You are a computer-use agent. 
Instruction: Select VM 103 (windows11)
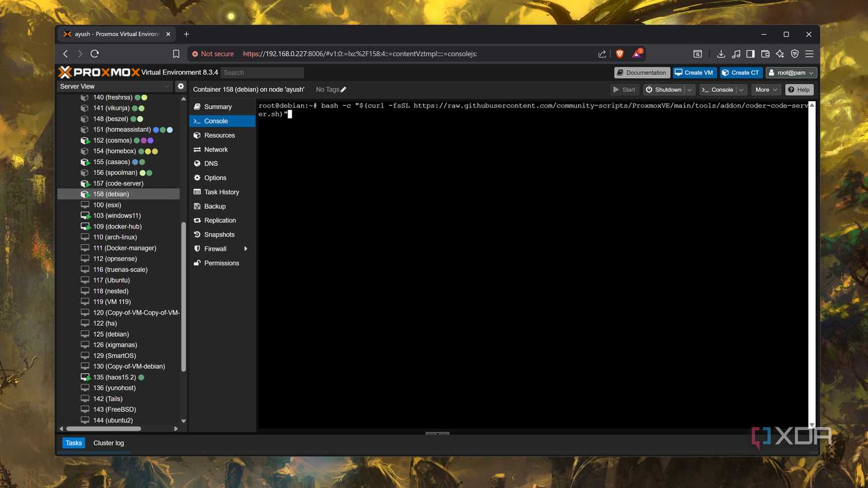(x=118, y=216)
